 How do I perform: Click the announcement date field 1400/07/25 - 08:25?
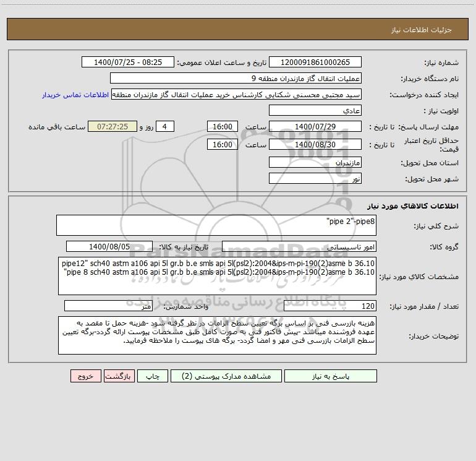pos(128,62)
